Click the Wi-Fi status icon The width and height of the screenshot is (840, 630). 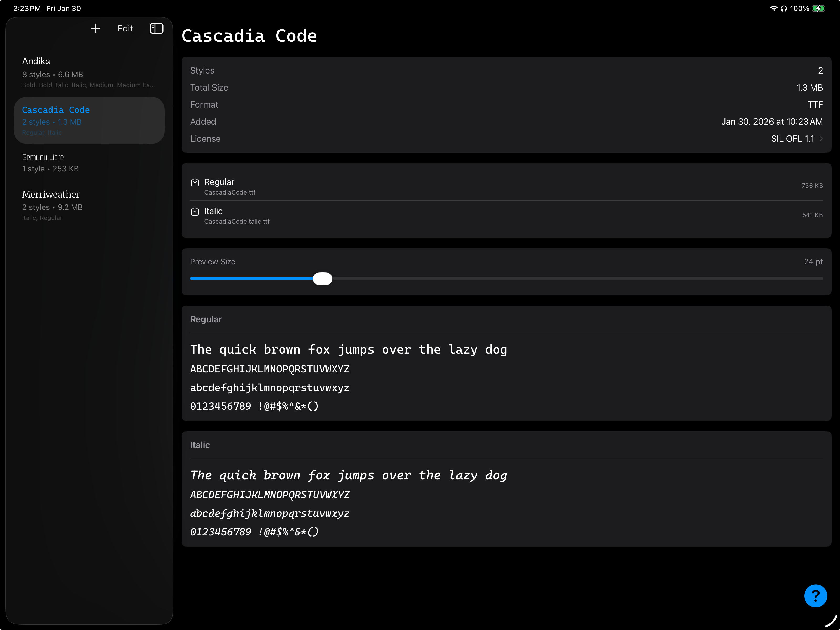[774, 8]
